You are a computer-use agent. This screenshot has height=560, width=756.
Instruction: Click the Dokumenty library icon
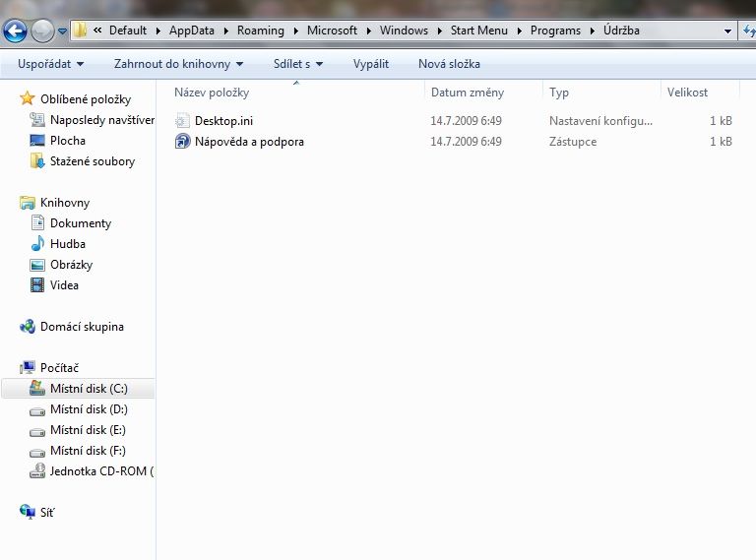tap(37, 222)
